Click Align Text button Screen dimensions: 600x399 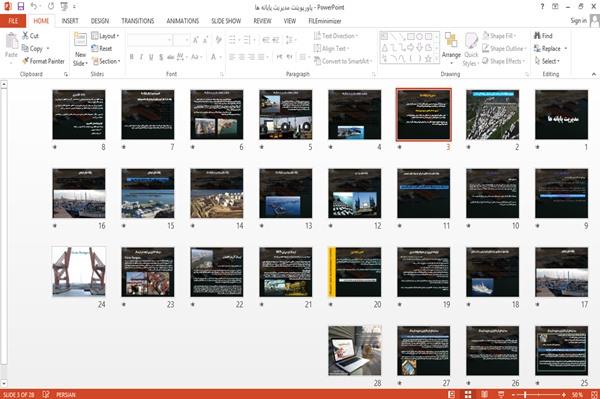point(331,48)
